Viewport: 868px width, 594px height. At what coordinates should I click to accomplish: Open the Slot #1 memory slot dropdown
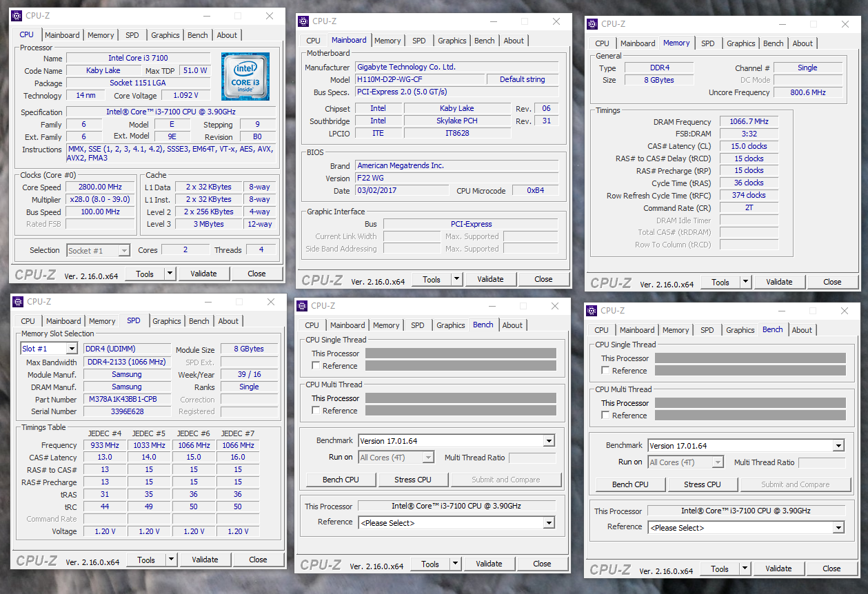(72, 349)
